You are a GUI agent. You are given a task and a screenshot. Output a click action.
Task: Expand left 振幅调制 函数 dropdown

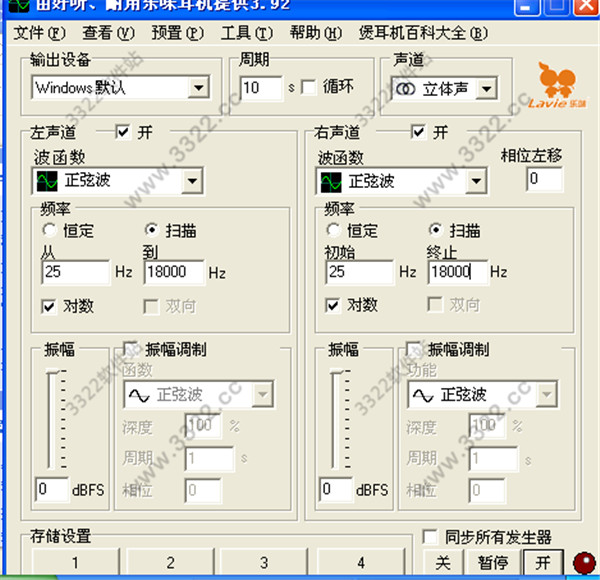tap(263, 394)
